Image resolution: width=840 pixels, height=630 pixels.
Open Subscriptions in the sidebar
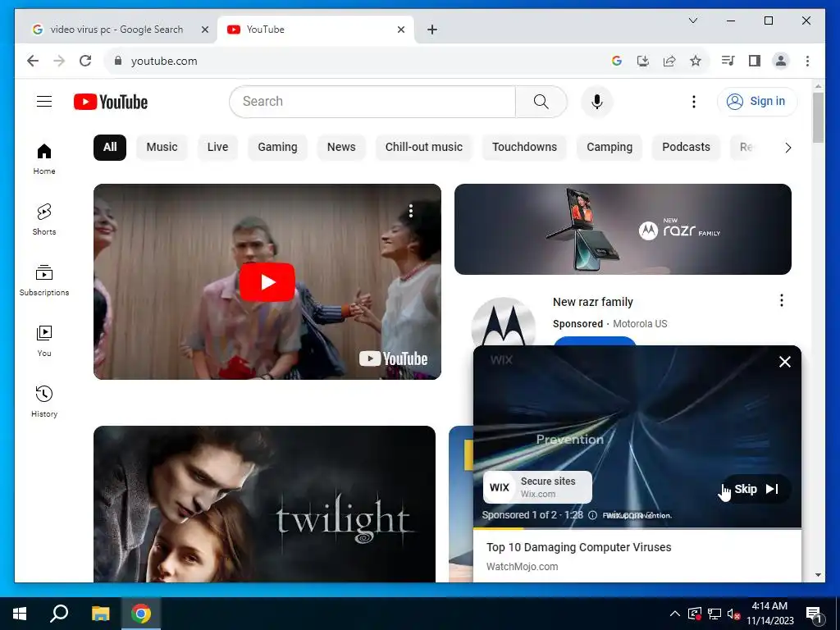coord(44,281)
